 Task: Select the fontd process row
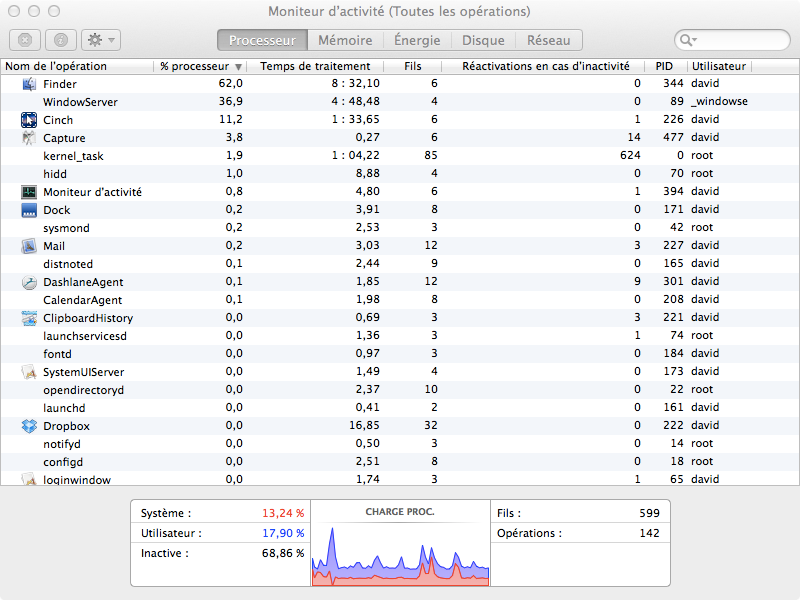pyautogui.click(x=400, y=354)
